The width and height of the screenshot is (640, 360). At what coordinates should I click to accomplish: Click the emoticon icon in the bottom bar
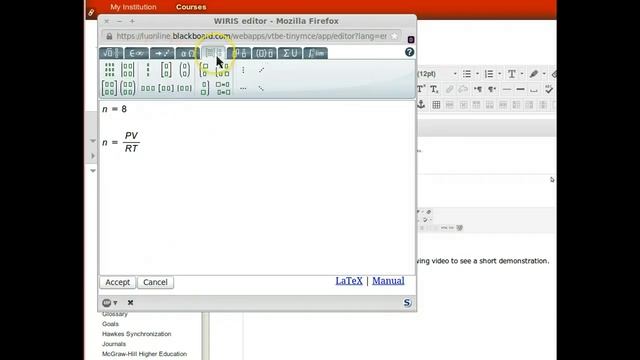click(107, 302)
